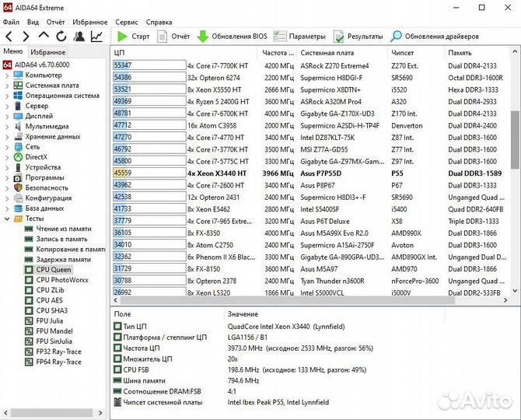Click the Отчёт page icon
Screen dimensions: 521x420
pos(162,37)
